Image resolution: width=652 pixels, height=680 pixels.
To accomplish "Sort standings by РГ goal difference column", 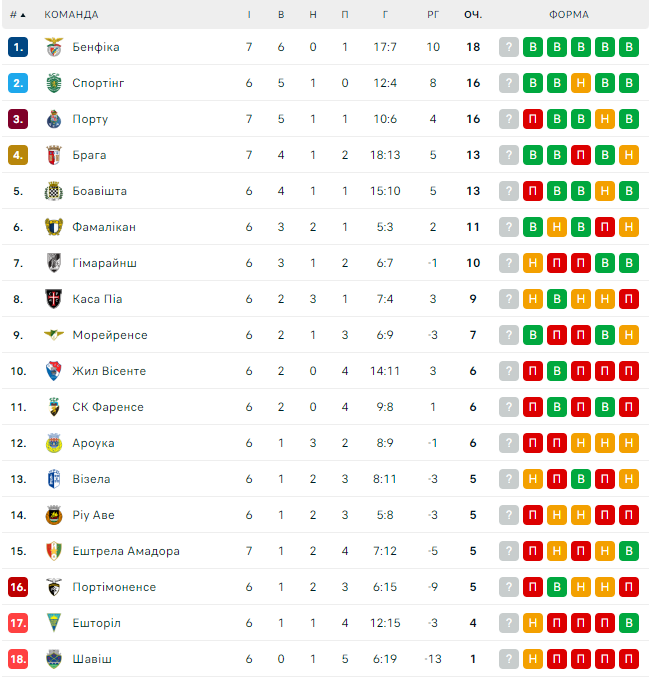I will (x=433, y=15).
